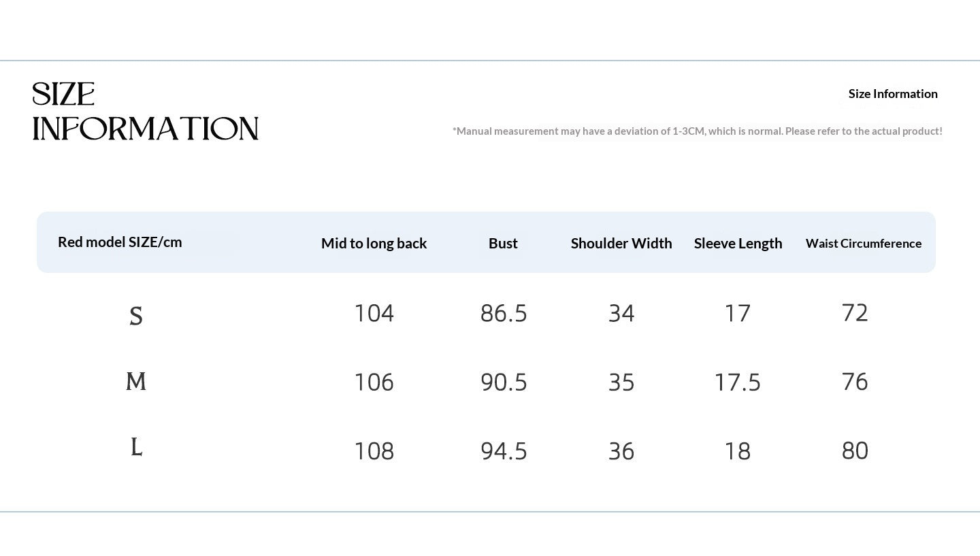Image resolution: width=980 pixels, height=556 pixels.
Task: Click the 80 waist circumference value
Action: [855, 451]
